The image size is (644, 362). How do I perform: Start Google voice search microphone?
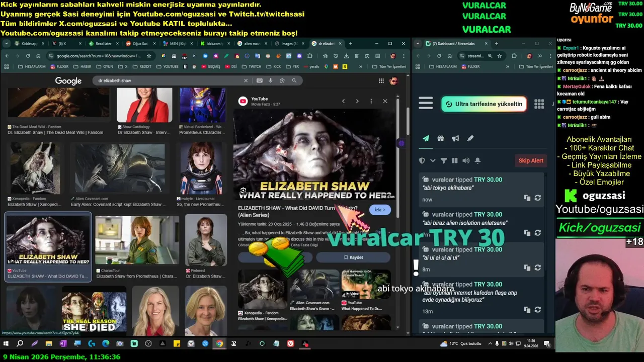click(x=271, y=80)
